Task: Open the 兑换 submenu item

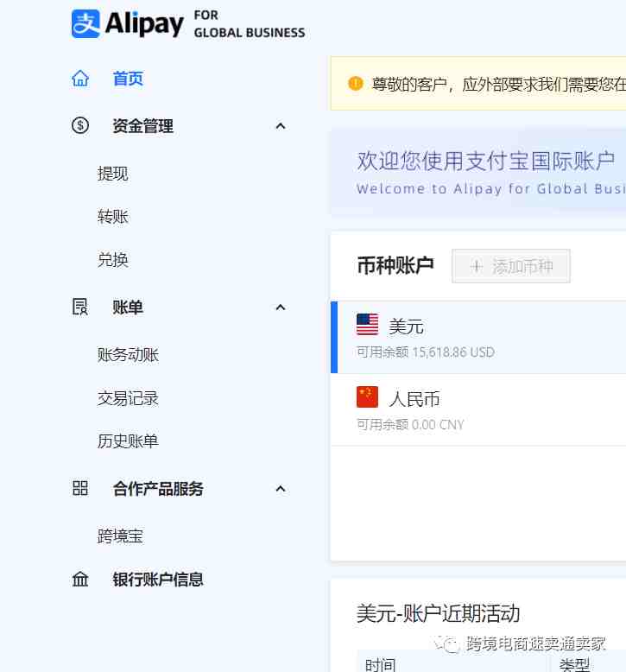Action: [113, 260]
